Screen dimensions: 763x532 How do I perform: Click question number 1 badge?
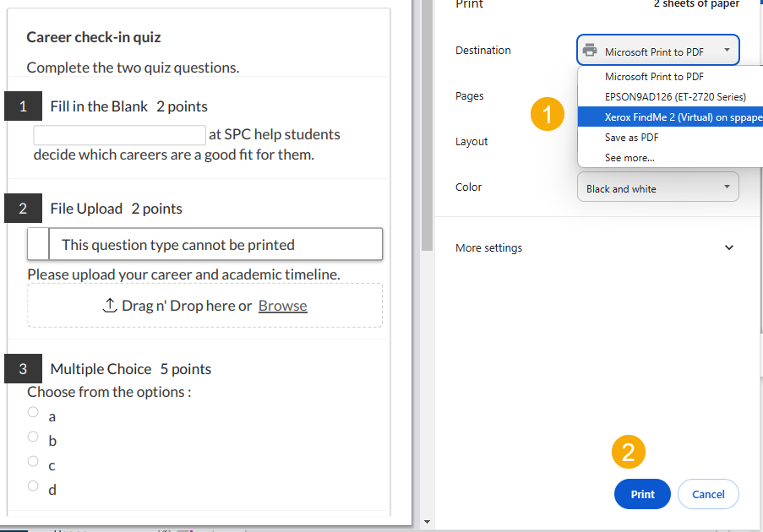click(x=23, y=106)
